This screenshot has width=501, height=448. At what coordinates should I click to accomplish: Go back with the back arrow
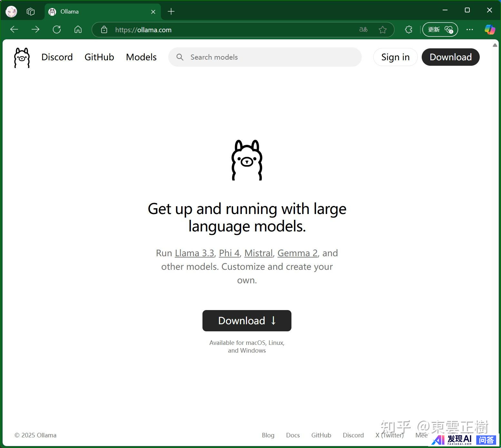14,30
